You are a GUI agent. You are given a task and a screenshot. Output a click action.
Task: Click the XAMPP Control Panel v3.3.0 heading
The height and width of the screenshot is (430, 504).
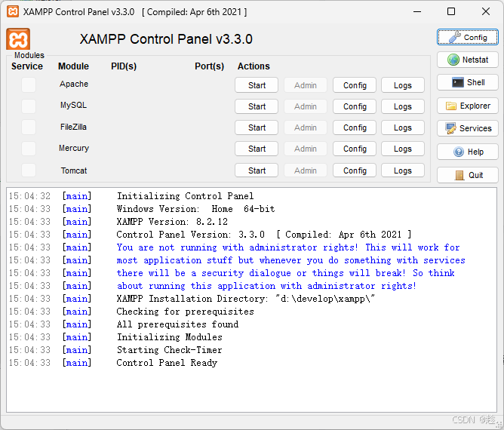coord(166,39)
